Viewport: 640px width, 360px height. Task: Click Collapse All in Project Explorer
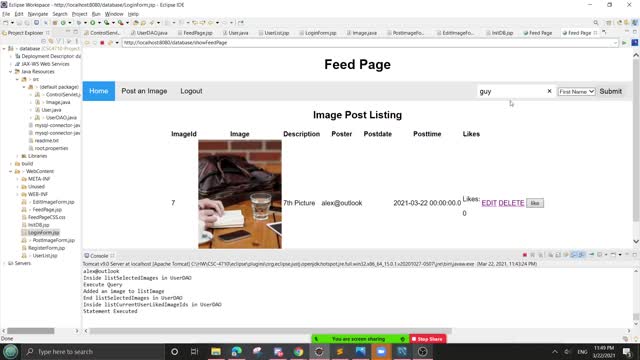[43, 41]
